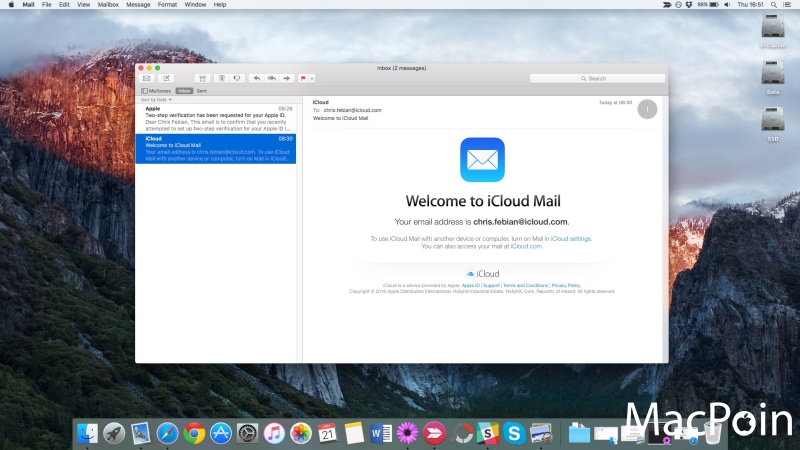Open the Help menu
The image size is (800, 450).
pos(220,5)
